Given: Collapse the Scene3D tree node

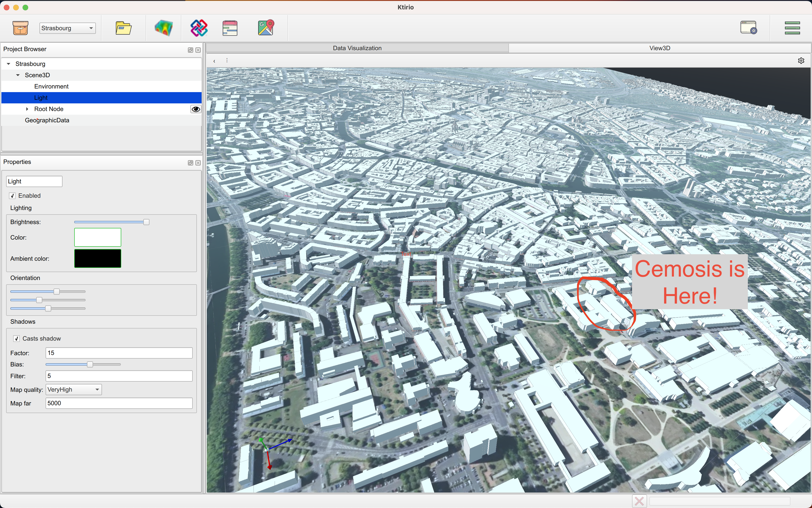Looking at the screenshot, I should (x=18, y=75).
